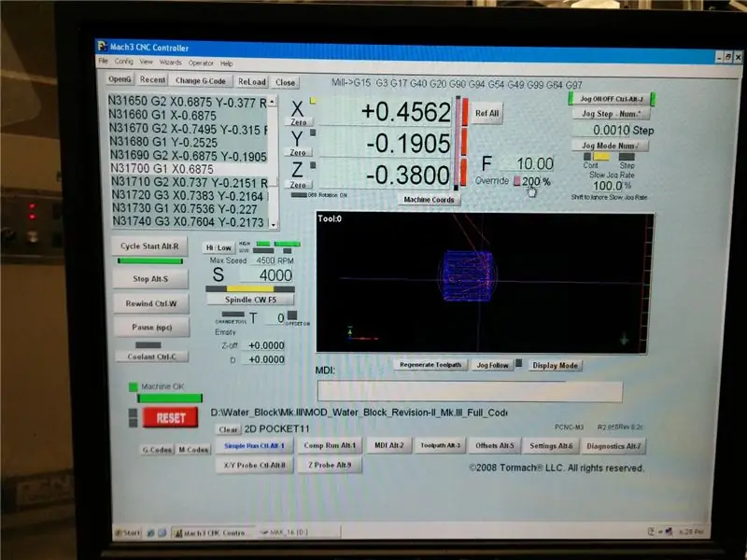The height and width of the screenshot is (560, 747).
Task: Click the Ref All button
Action: (x=486, y=113)
